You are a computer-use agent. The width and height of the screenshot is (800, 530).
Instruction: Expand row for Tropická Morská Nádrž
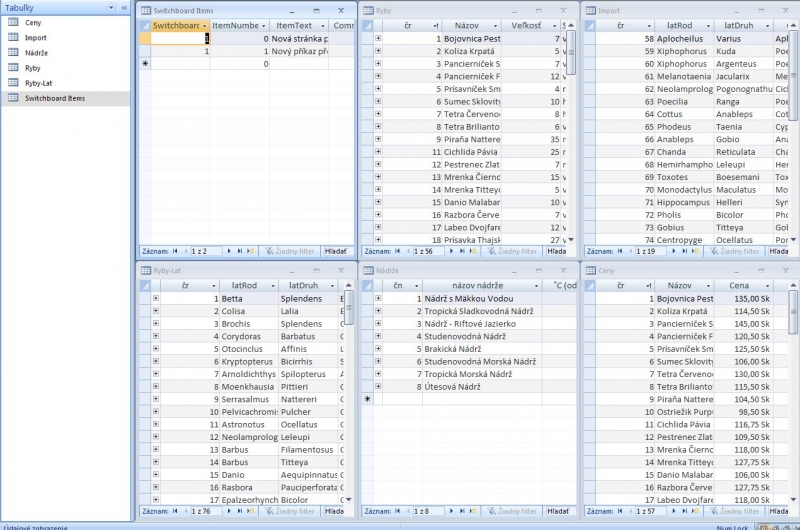378,374
